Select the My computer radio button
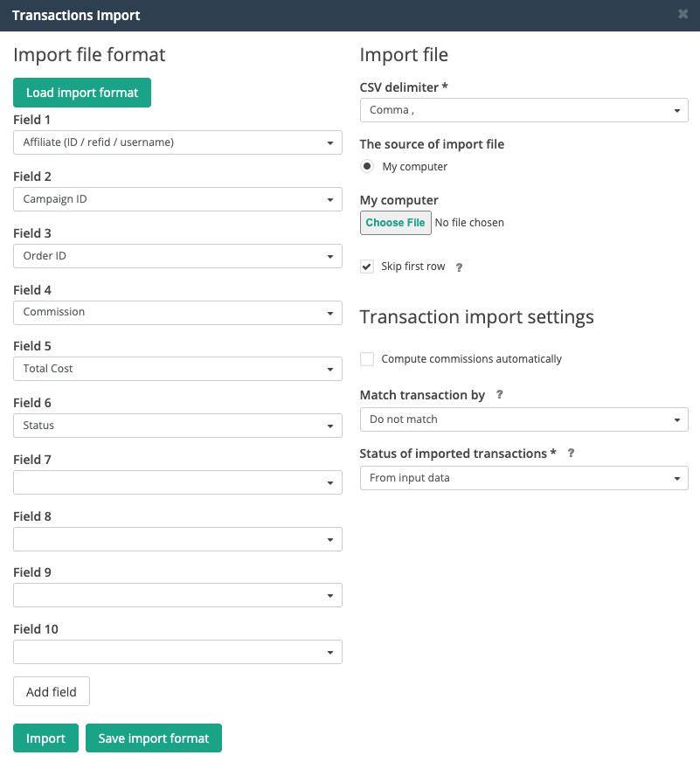This screenshot has width=700, height=769. click(367, 166)
